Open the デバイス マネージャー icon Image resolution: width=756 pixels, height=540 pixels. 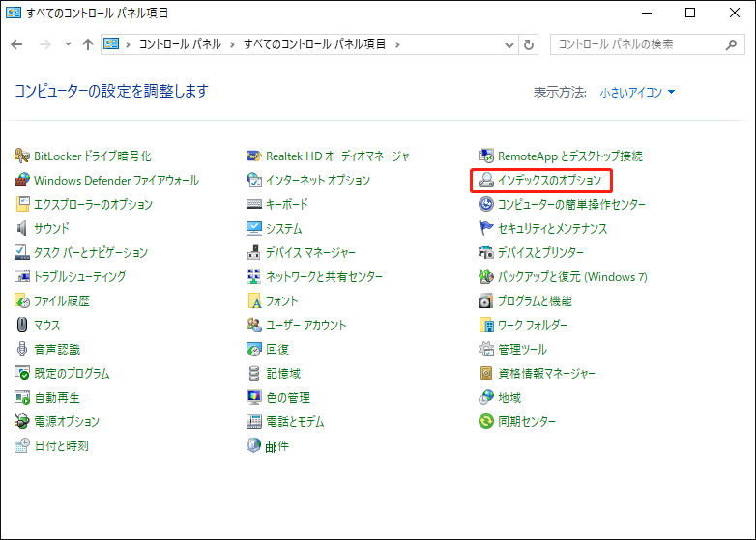[254, 252]
